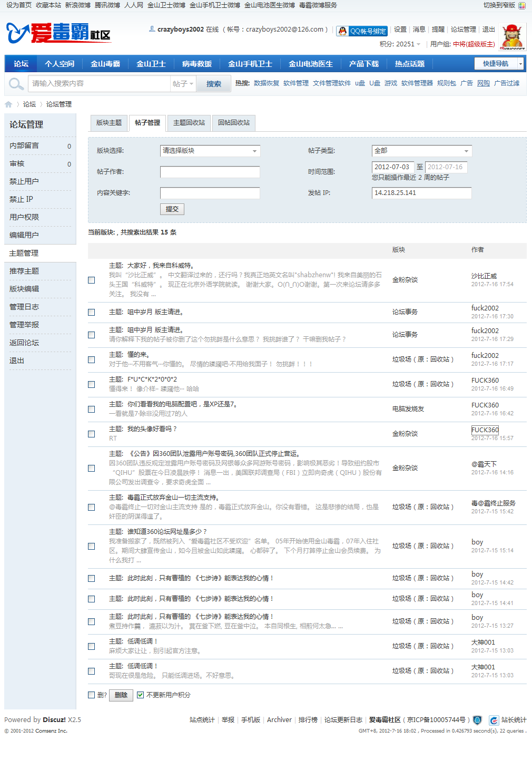Click the C-shaped 站长统计 icon in footer

(494, 719)
